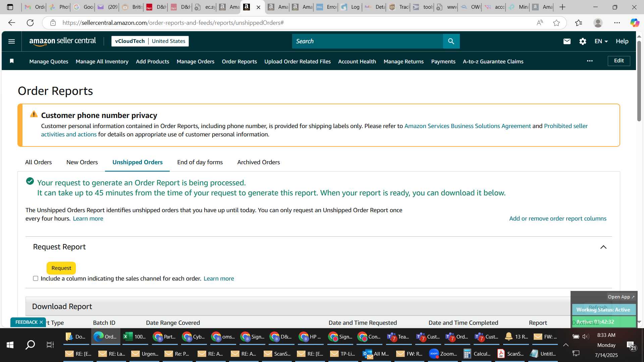The image size is (644, 362).
Task: Open the browser profile avatar
Action: tap(598, 23)
